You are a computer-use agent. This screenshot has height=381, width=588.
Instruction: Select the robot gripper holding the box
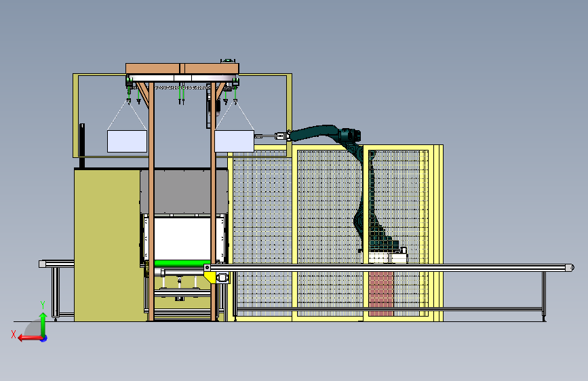(273, 136)
